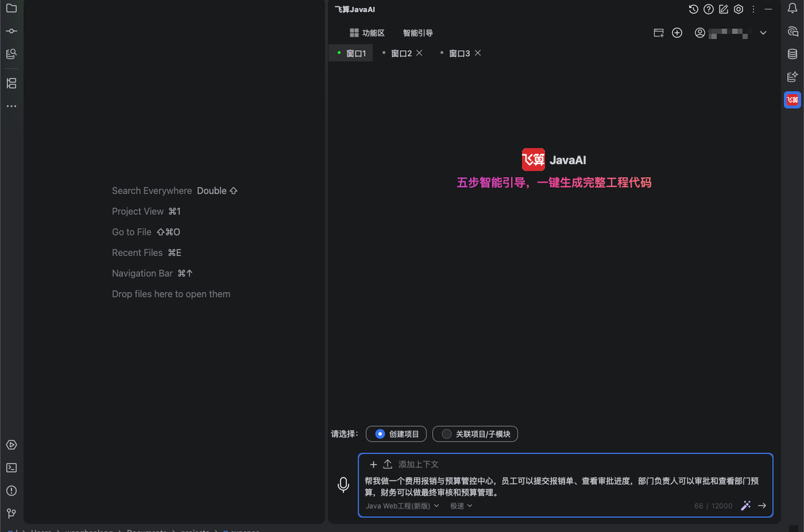Click the plus icon in the context row
804x532 pixels.
click(x=373, y=464)
